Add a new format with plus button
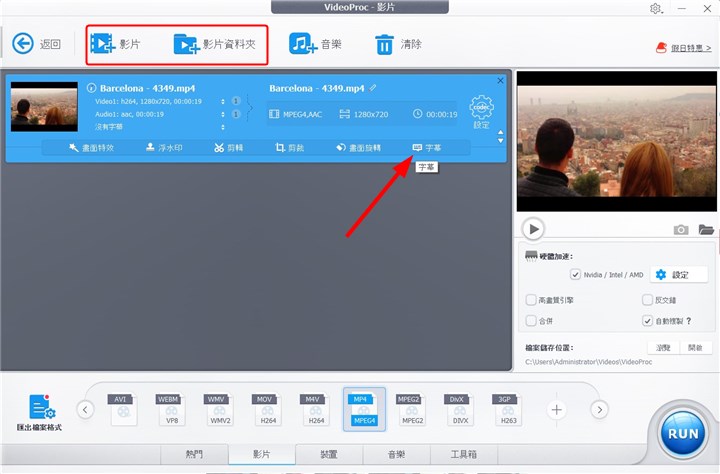The image size is (720, 474). (557, 409)
